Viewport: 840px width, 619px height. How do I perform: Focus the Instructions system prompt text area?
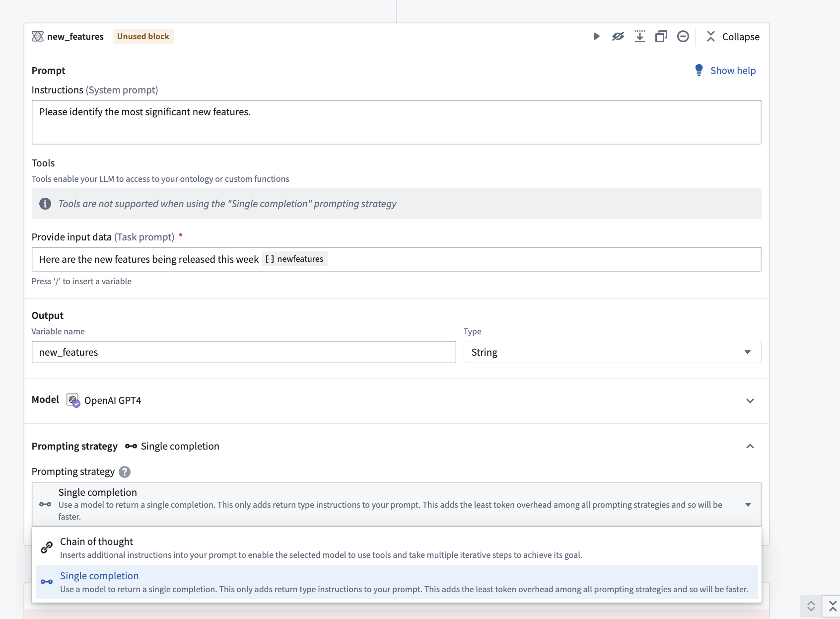click(396, 122)
